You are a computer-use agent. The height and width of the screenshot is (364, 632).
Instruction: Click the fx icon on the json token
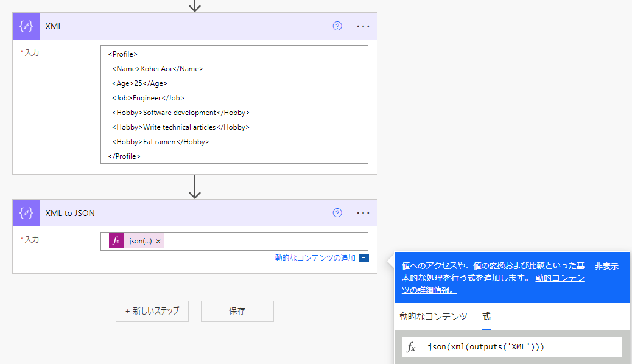pyautogui.click(x=116, y=240)
